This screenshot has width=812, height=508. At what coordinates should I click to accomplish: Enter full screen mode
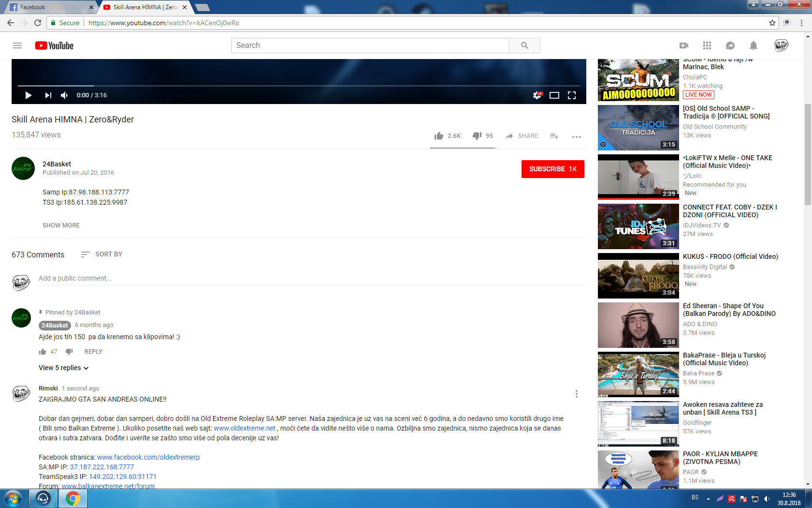(x=572, y=95)
